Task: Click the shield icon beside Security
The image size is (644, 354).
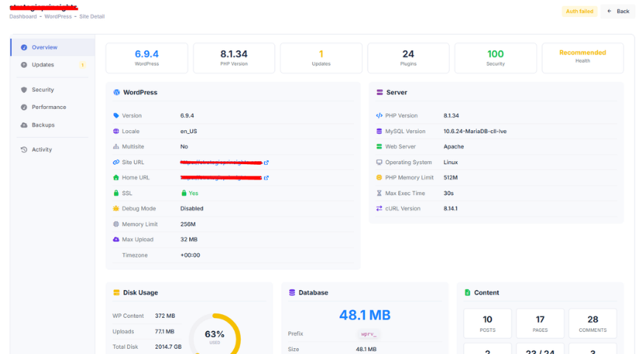Action: point(24,90)
